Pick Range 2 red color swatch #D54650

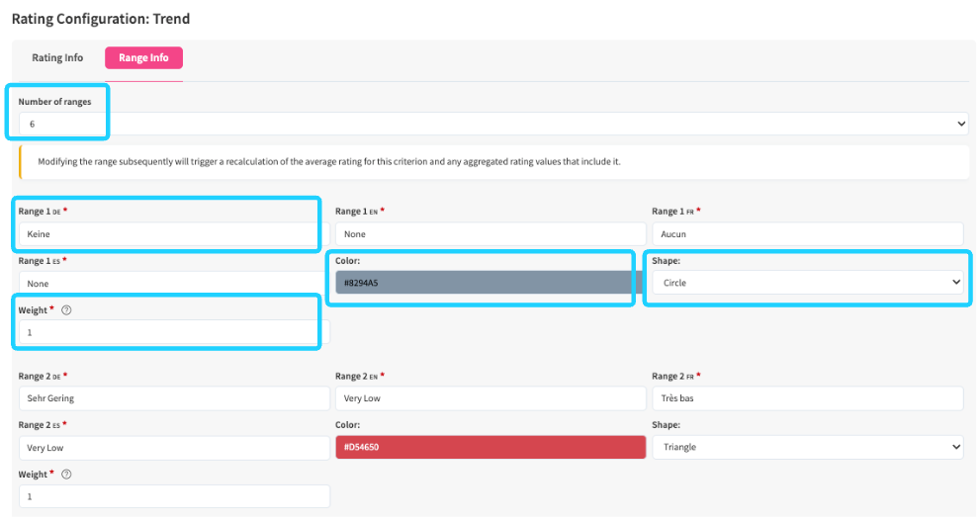tap(490, 447)
